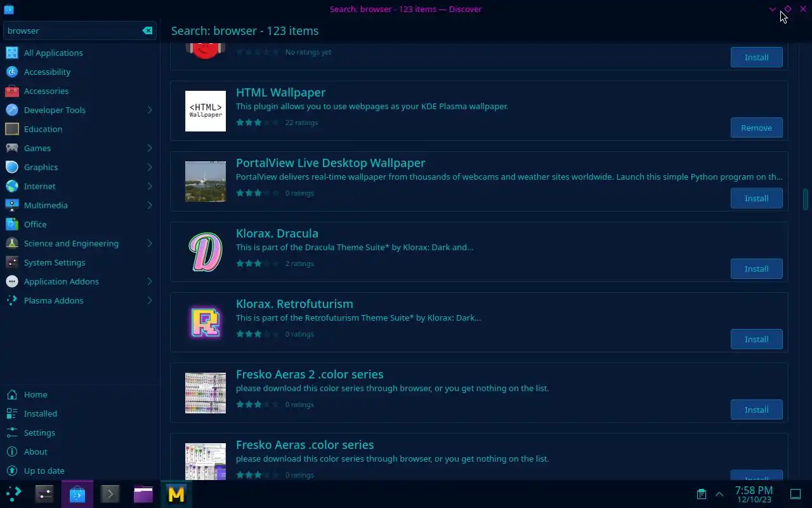Viewport: 812px width, 508px height.
Task: Install PortalView Live Desktop Wallpaper
Action: [756, 198]
